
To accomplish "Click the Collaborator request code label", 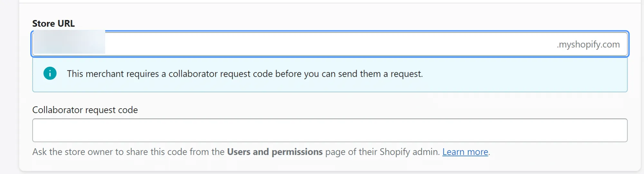I will click(x=85, y=110).
